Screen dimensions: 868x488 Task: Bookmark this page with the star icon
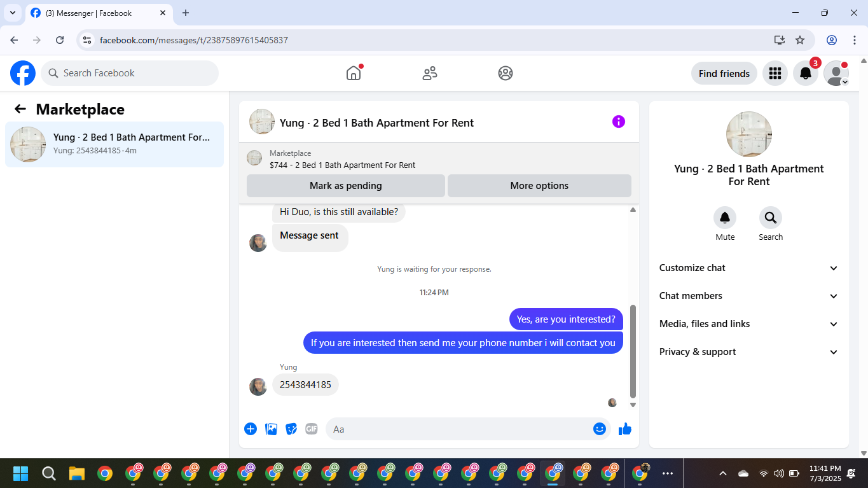coord(800,40)
